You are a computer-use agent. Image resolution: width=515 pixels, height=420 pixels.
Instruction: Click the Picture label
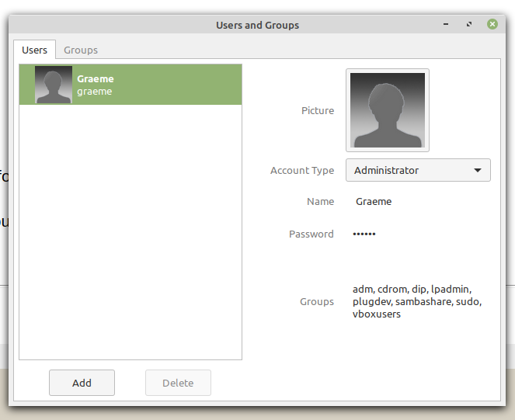click(318, 111)
